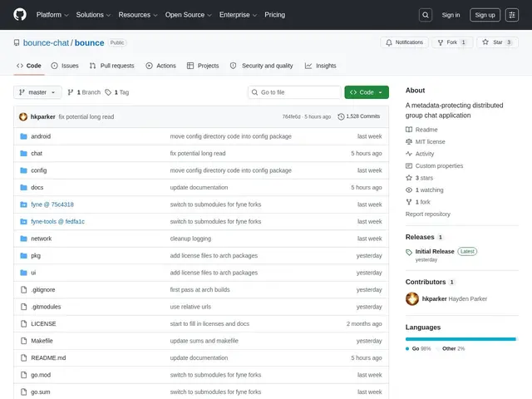
Task: Click the book icon next to Readme
Action: click(x=409, y=130)
